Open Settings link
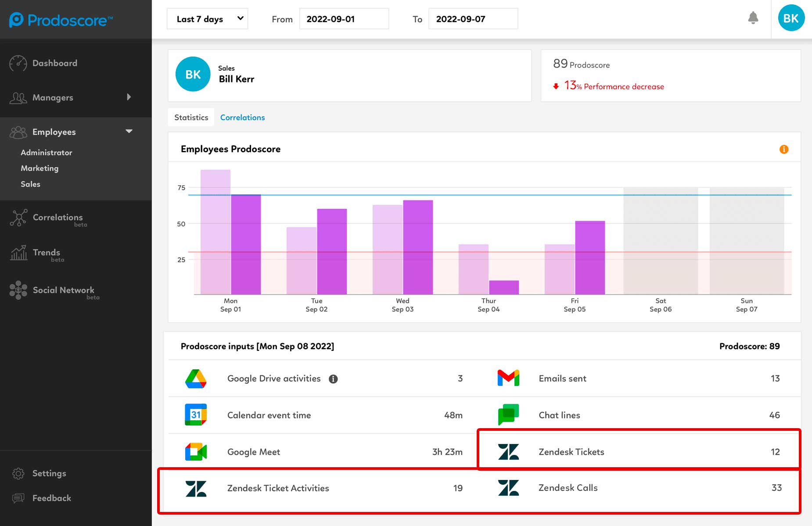 tap(49, 473)
